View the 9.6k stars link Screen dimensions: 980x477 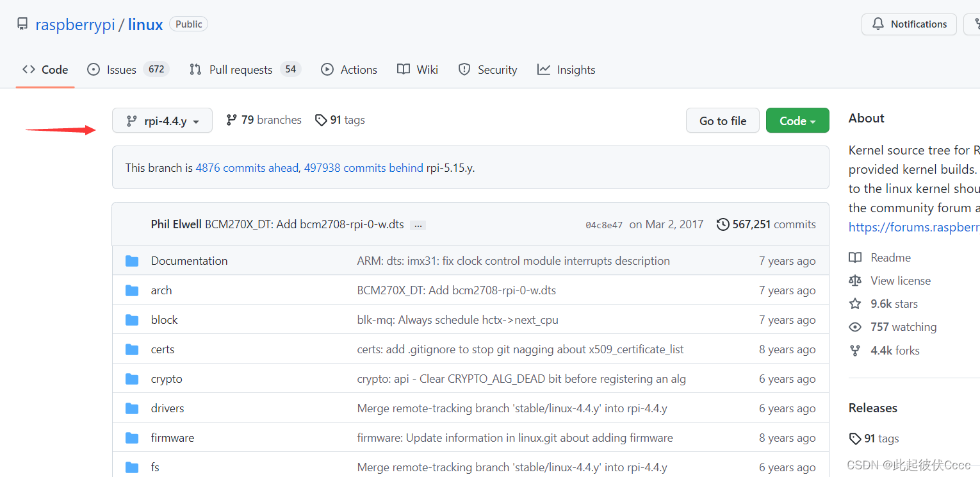tap(883, 304)
